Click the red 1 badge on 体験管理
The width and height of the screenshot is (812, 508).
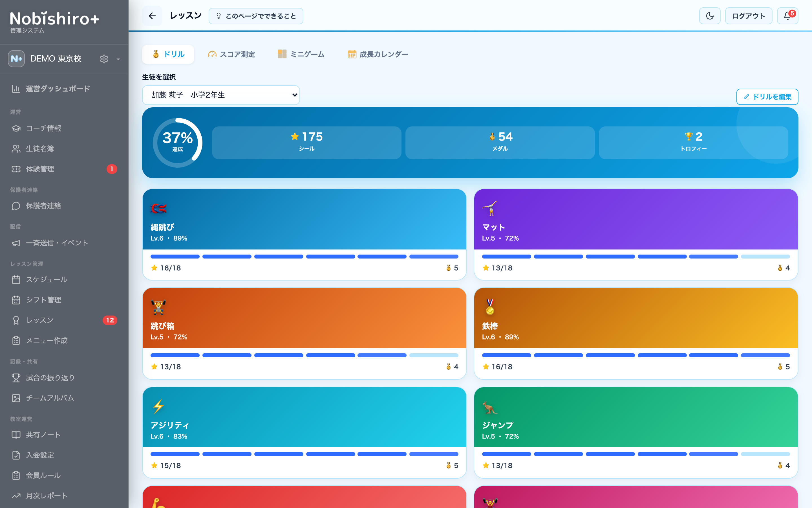pos(112,169)
